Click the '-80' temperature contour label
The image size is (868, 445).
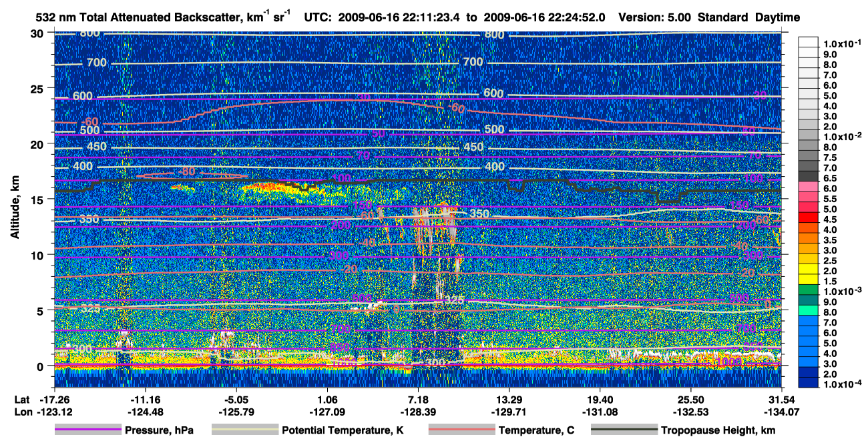(188, 171)
